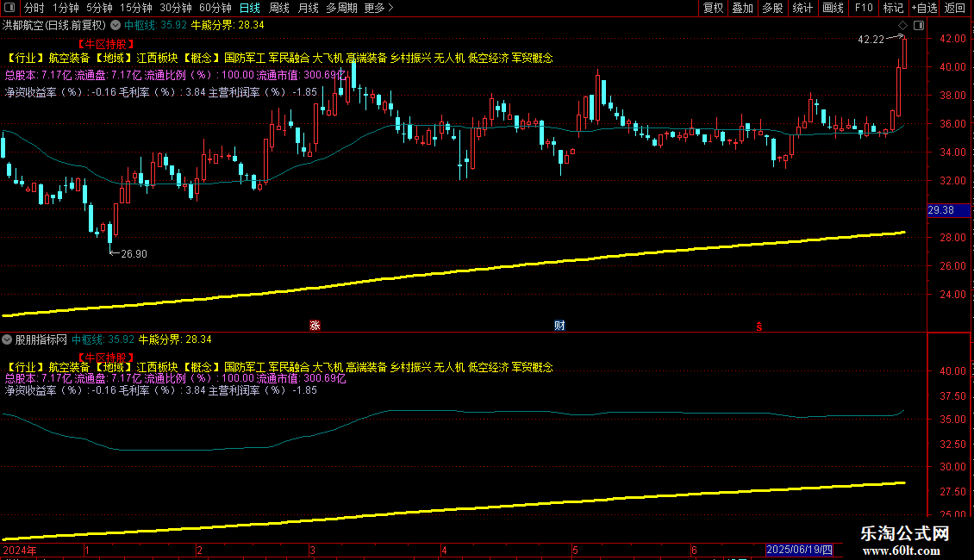The image size is (974, 560).
Task: Click the red 涨 event marker
Action: (x=315, y=326)
